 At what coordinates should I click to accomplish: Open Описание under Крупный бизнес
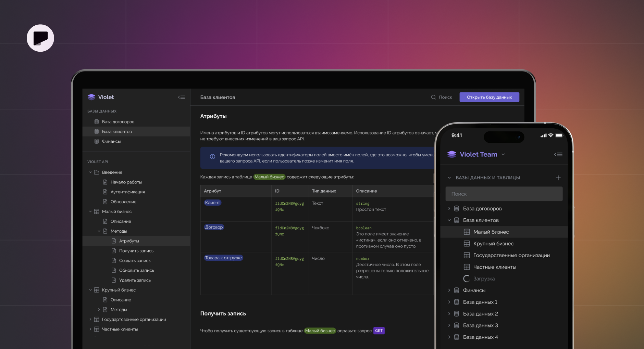click(x=121, y=300)
